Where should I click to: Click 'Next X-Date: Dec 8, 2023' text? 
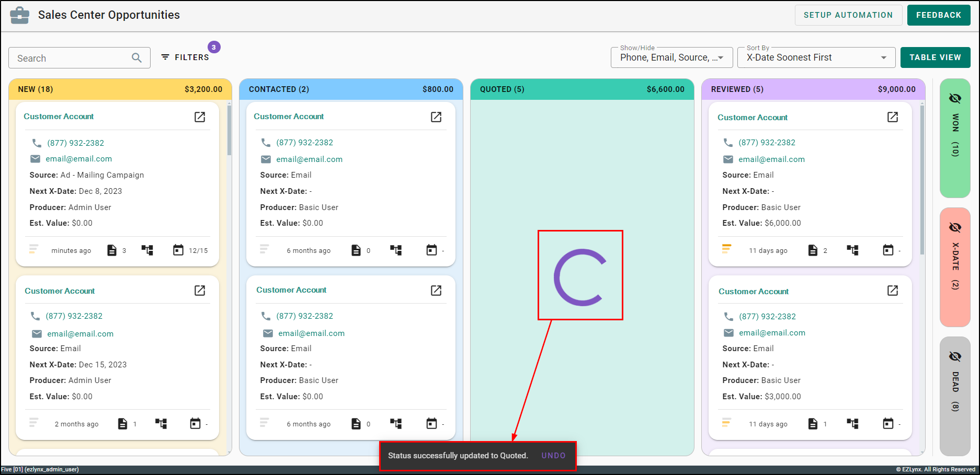point(76,191)
